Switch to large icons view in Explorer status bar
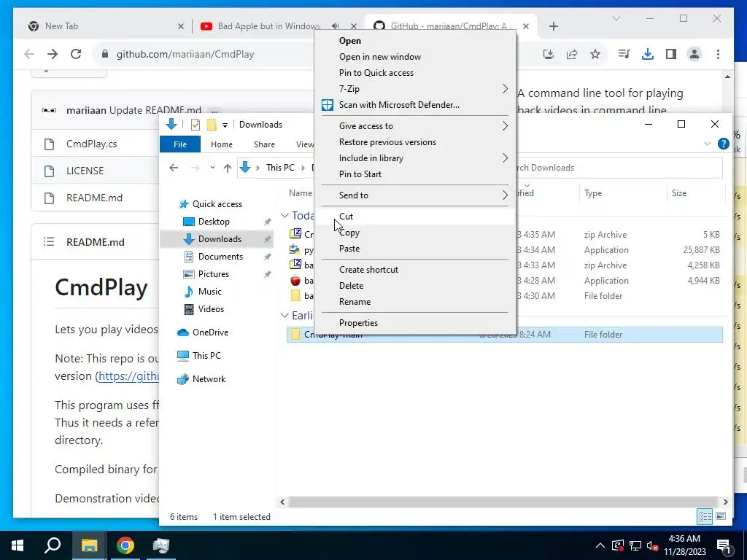Screen dimensions: 747x560 point(721,516)
